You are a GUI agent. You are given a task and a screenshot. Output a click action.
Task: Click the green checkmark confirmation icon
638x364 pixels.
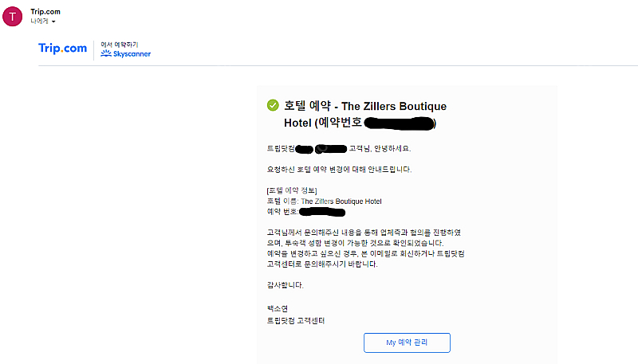click(273, 105)
